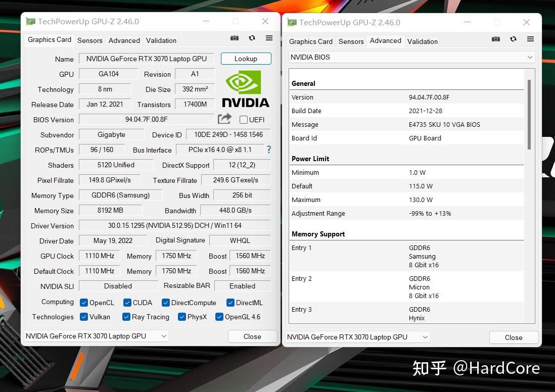Open the hamburger settings menu

point(269,38)
